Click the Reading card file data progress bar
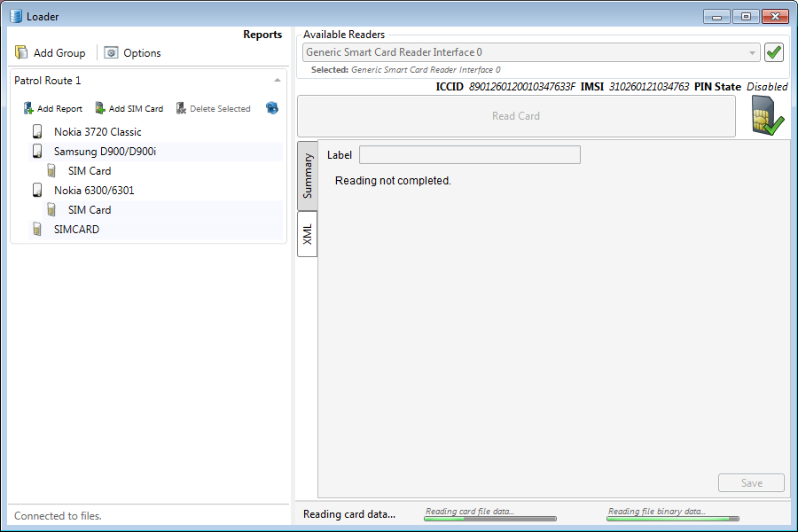Screen dimensions: 798x532 click(490, 518)
